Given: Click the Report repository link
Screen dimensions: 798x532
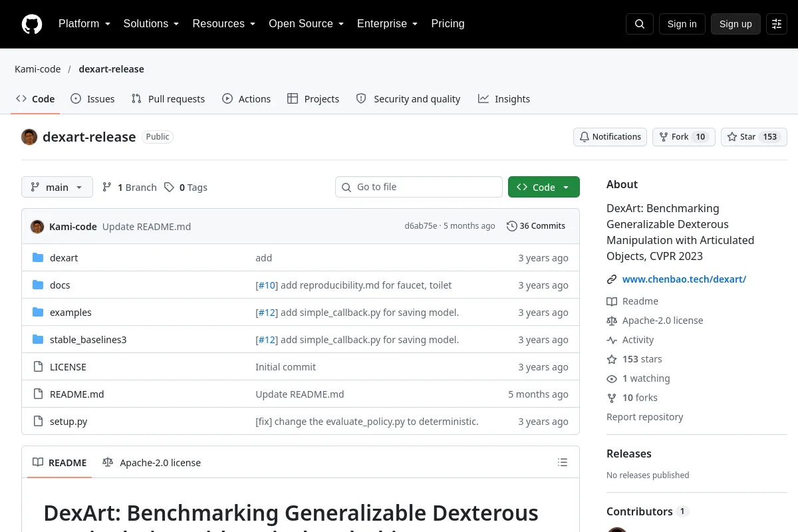Looking at the screenshot, I should (644, 417).
